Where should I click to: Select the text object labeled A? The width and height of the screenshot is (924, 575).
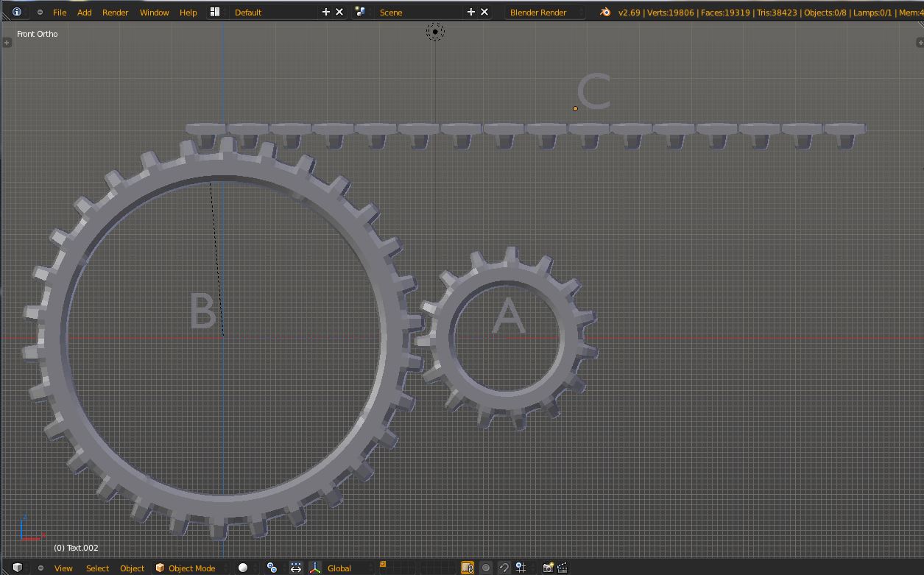pos(508,316)
